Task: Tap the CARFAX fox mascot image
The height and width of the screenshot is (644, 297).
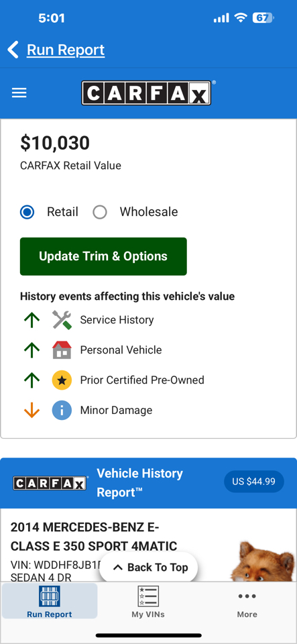Action: pos(263,561)
